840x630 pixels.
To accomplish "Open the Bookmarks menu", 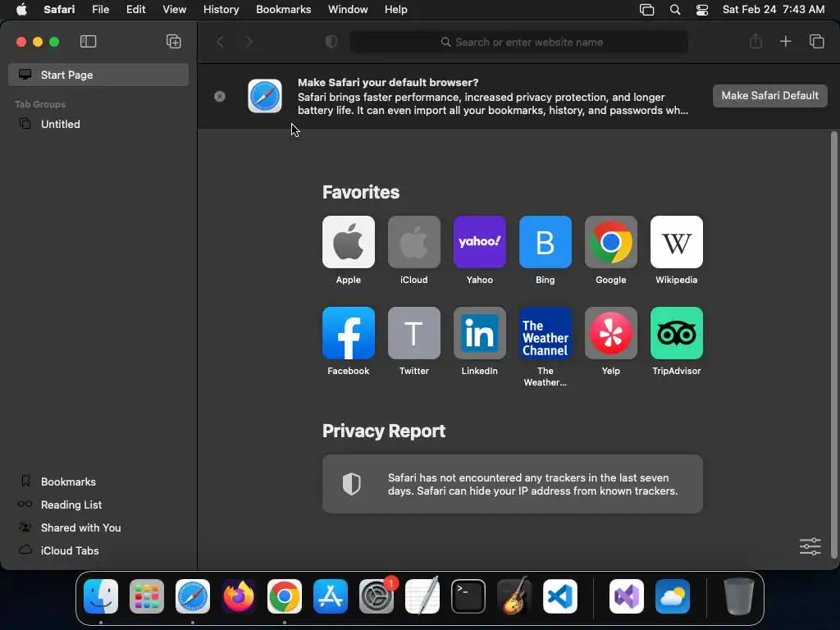I will [x=283, y=10].
